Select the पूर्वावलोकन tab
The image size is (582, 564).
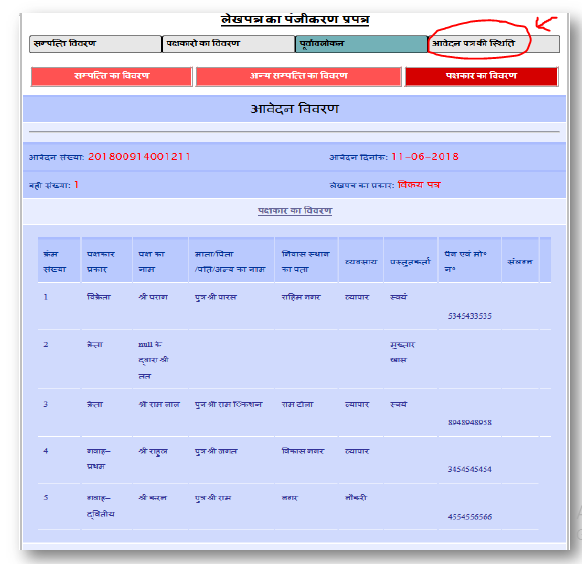(x=361, y=44)
